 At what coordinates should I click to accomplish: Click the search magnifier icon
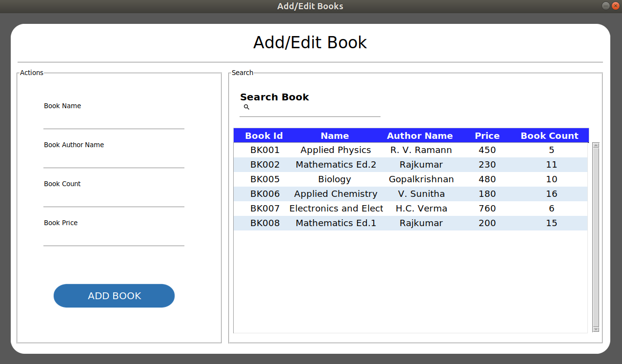pyautogui.click(x=246, y=107)
